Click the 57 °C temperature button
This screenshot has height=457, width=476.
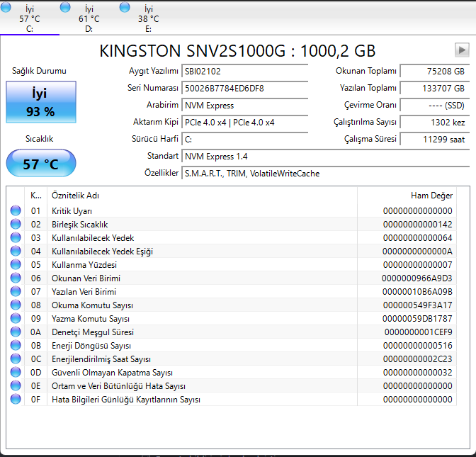point(40,164)
